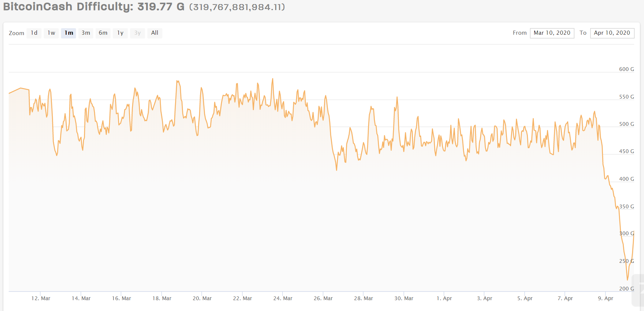
Task: Switch zoom to 6m range
Action: (x=103, y=33)
